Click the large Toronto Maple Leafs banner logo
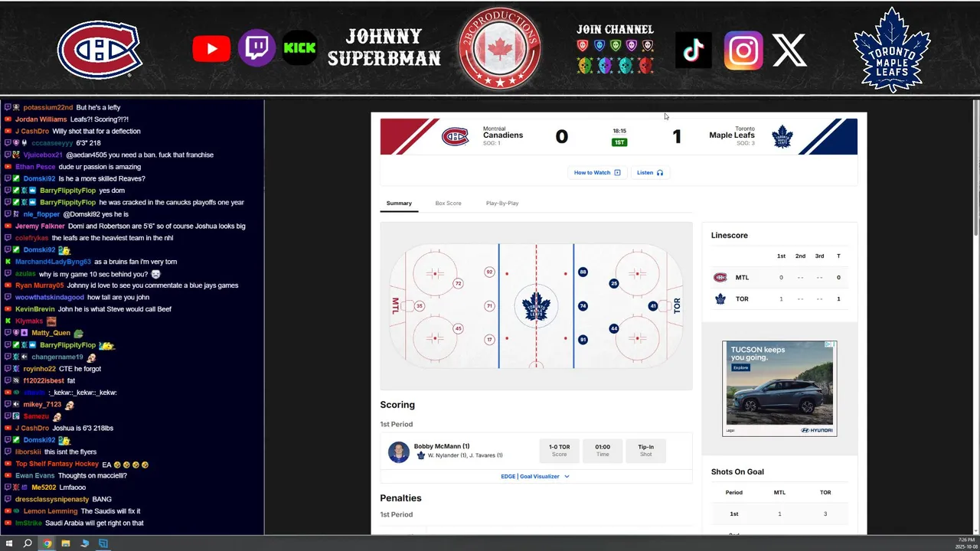This screenshot has height=551, width=980. (892, 50)
